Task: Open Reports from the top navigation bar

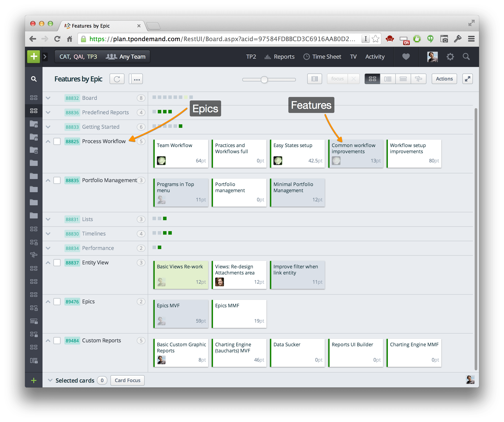Action: point(284,57)
